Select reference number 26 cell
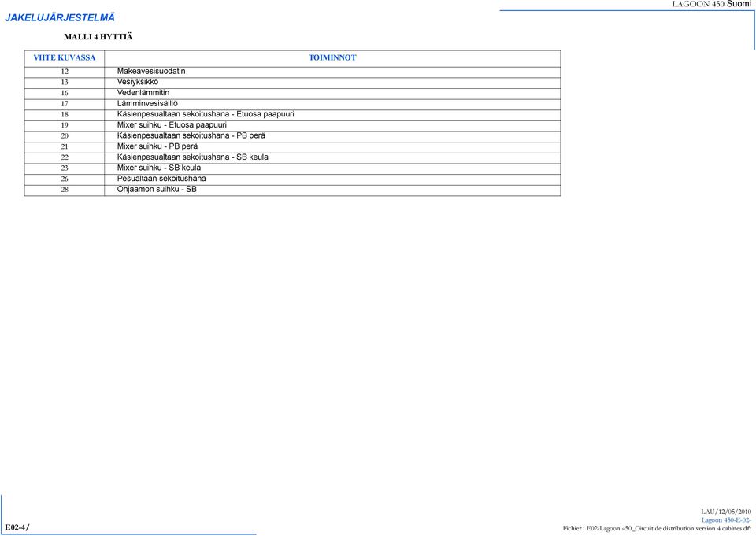 click(x=65, y=179)
